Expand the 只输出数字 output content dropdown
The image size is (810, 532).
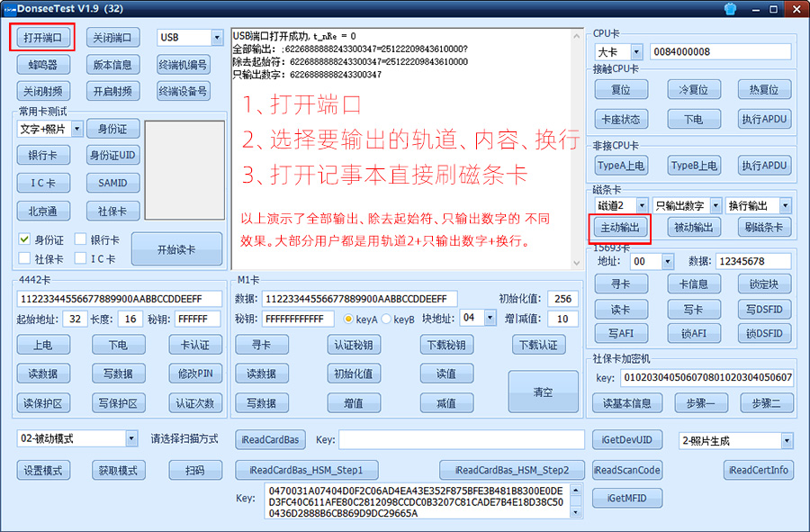coord(715,205)
